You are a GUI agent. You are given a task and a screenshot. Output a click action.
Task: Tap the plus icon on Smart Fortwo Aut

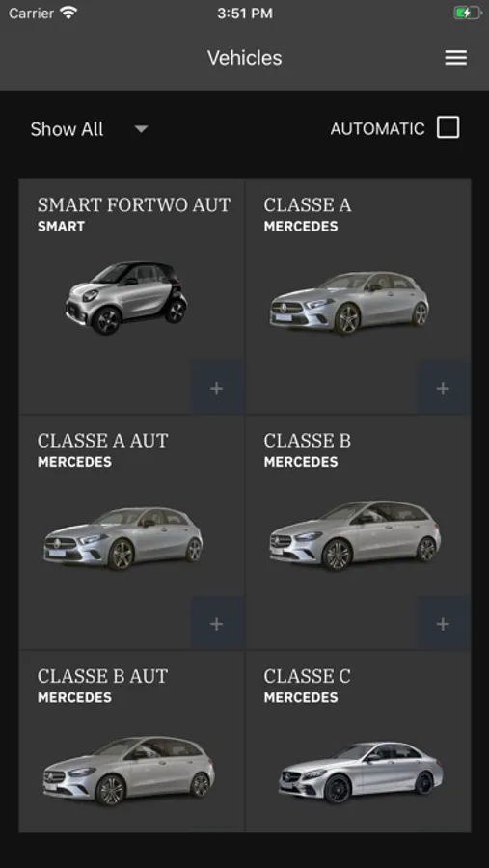point(217,388)
